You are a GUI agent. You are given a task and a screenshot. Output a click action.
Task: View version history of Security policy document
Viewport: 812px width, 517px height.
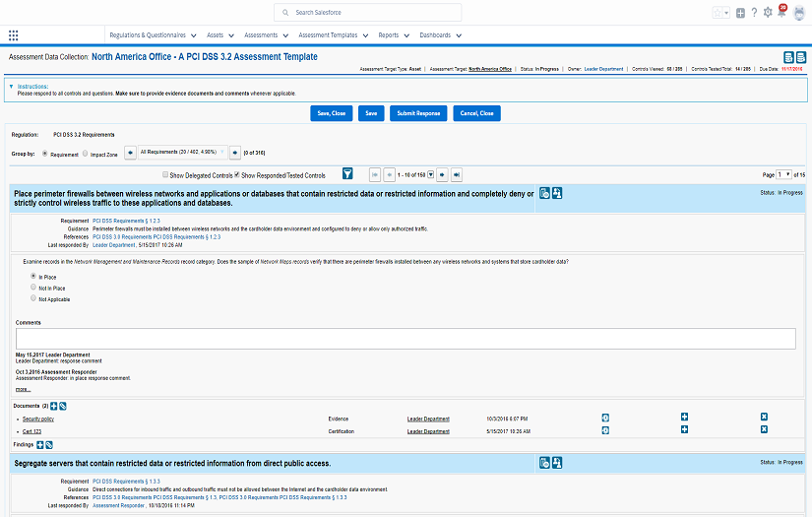coord(605,418)
